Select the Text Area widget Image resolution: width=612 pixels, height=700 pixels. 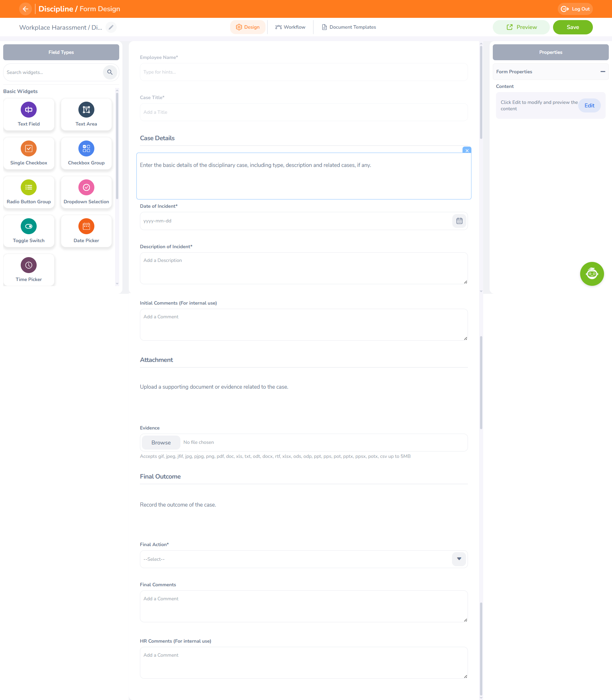pyautogui.click(x=86, y=114)
